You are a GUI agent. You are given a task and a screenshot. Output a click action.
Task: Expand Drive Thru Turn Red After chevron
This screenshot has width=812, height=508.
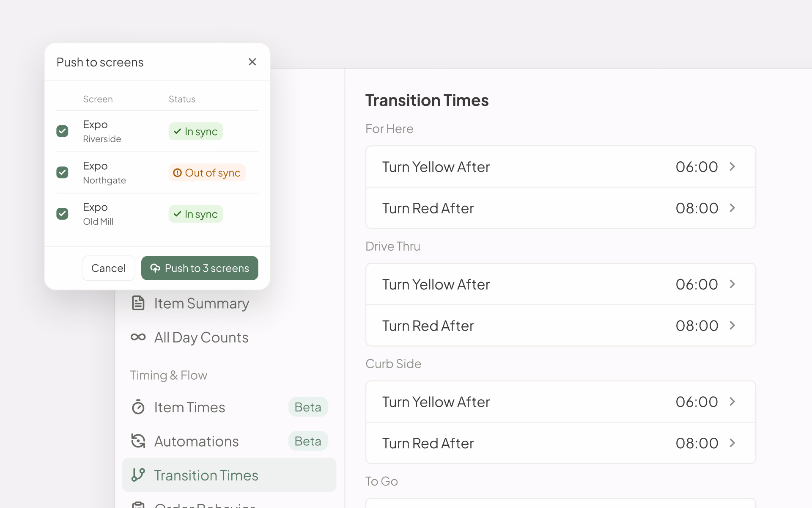tap(732, 326)
